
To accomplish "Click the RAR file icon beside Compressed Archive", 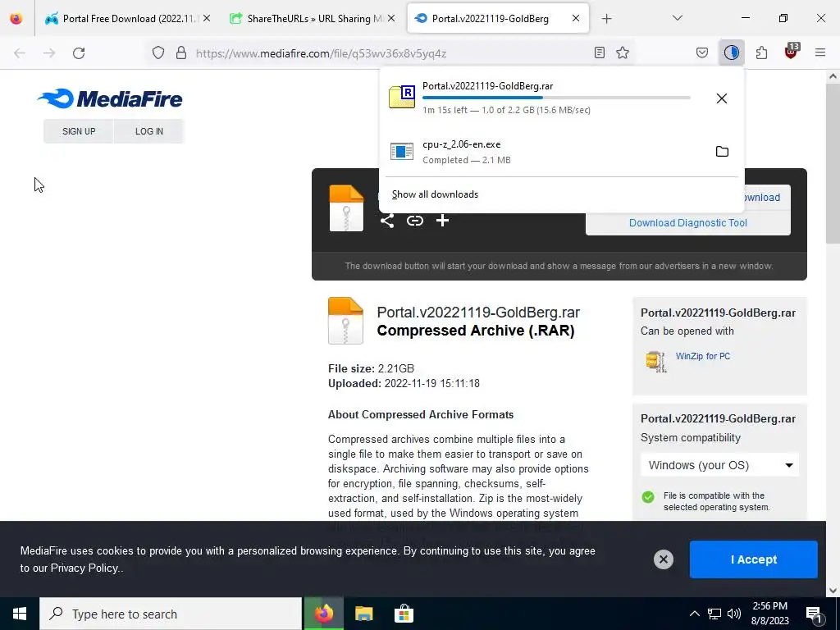I will pos(345,321).
